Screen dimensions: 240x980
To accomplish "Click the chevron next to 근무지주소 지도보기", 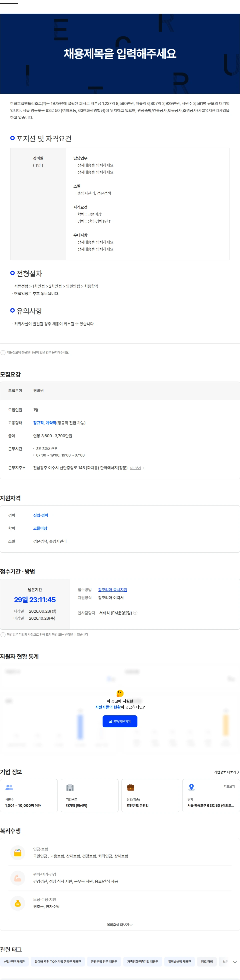I will click(144, 468).
